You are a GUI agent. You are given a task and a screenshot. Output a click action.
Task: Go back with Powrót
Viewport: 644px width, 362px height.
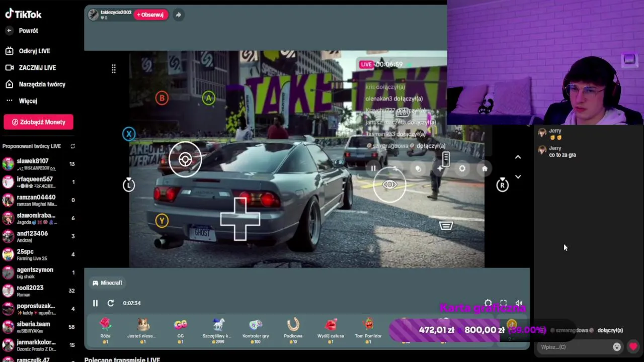tap(22, 31)
